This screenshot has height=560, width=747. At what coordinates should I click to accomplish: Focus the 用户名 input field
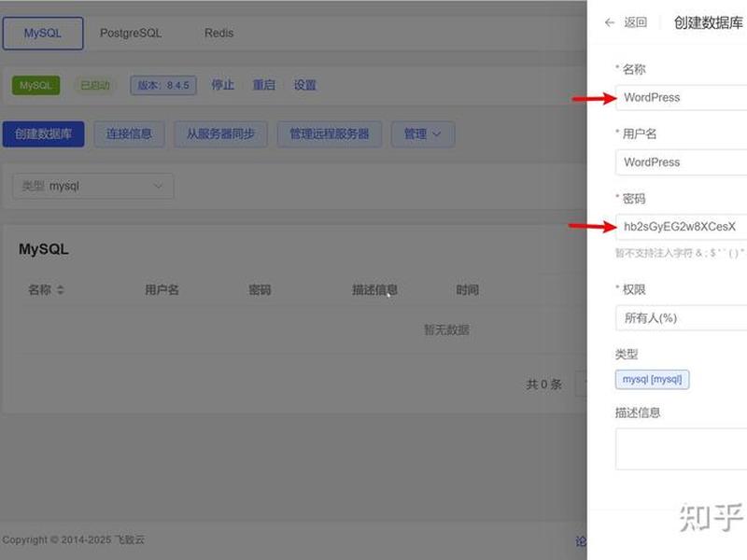pyautogui.click(x=682, y=162)
